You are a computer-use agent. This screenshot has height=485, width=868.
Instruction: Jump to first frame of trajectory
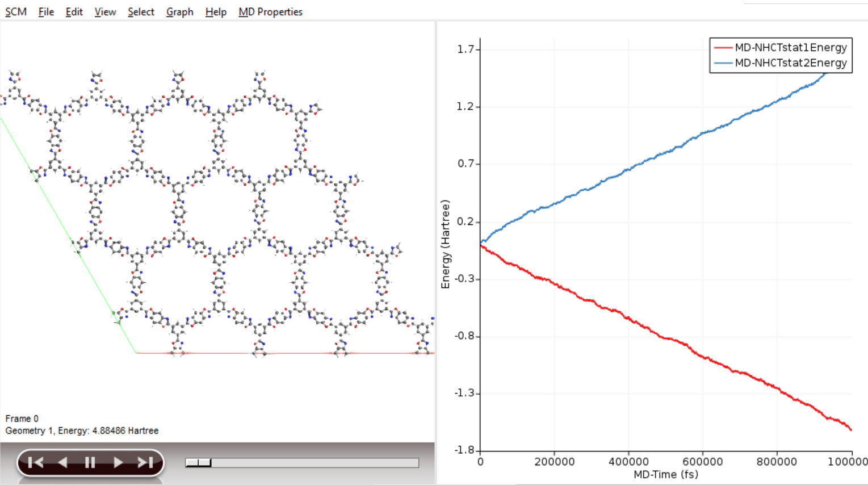(x=35, y=463)
